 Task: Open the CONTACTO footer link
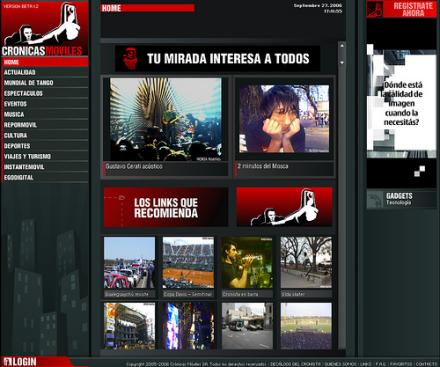point(426,364)
